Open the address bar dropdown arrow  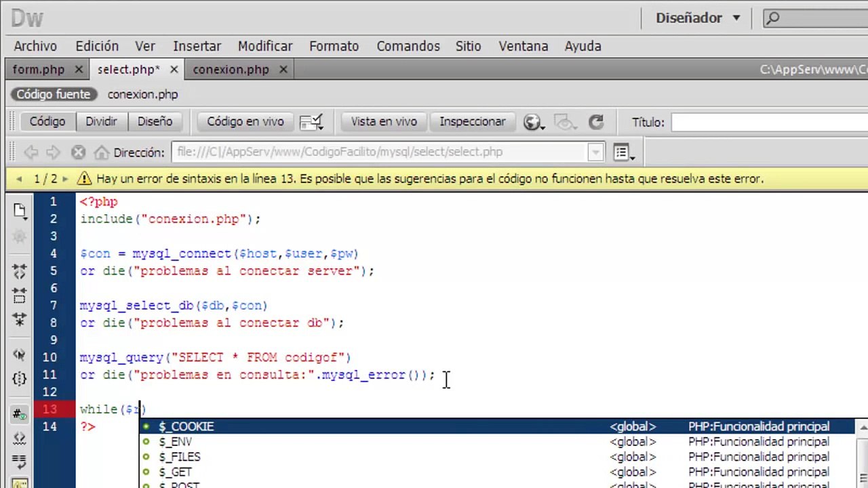pos(595,152)
